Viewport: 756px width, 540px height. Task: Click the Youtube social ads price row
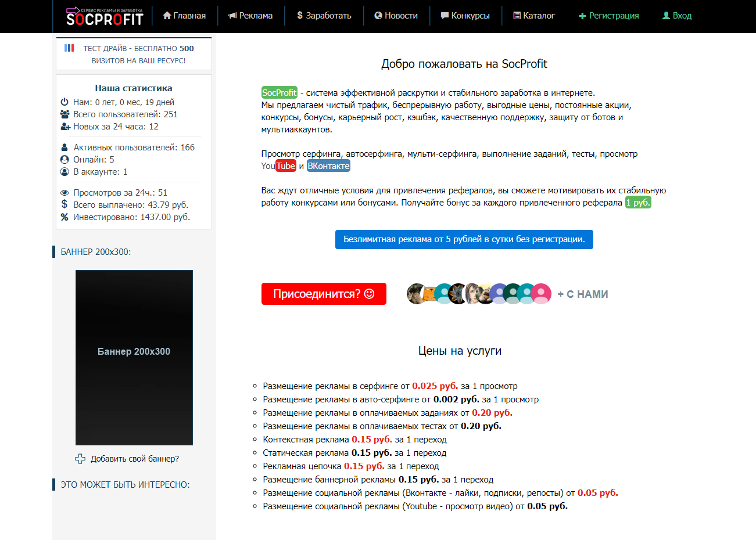click(415, 506)
